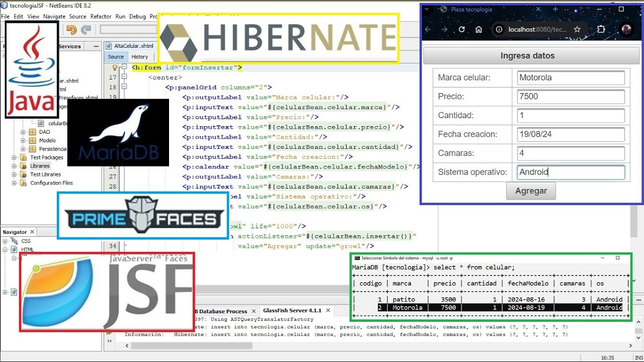Select the Libraries node in the project tree
The height and width of the screenshot is (362, 644).
point(40,166)
